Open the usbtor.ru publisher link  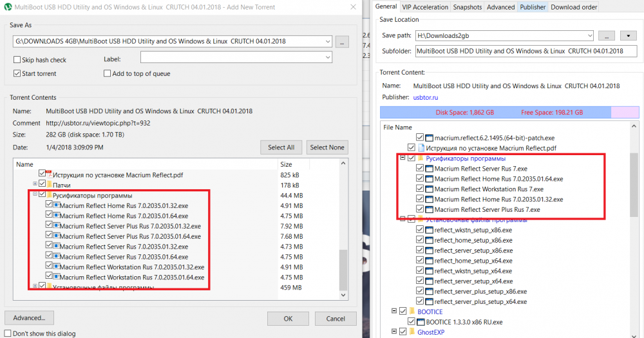click(426, 97)
